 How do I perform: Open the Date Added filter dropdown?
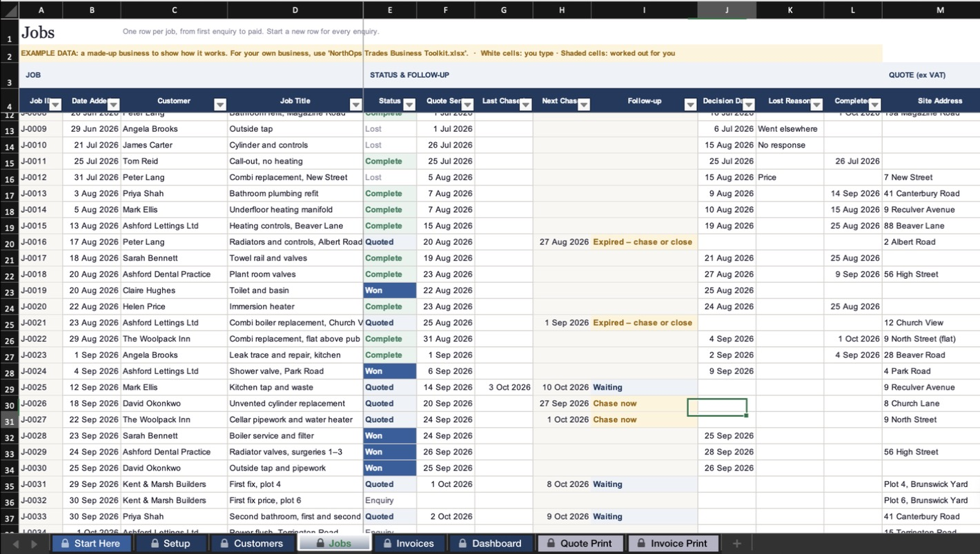(114, 105)
